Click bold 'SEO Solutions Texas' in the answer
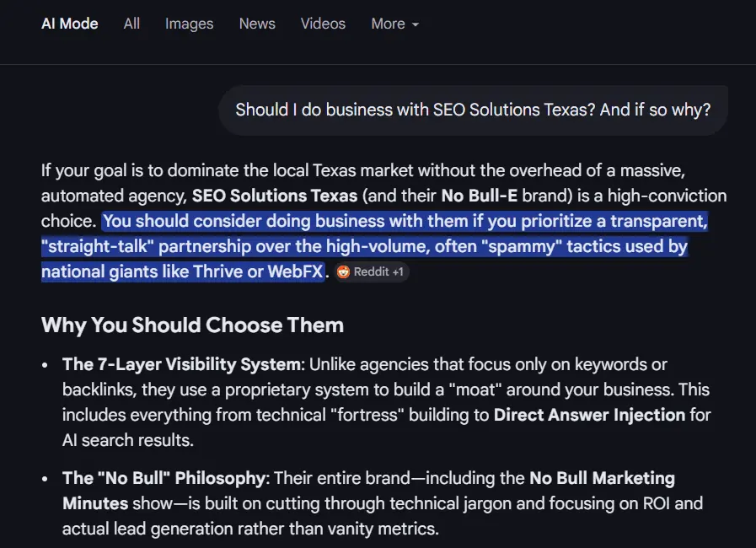The image size is (756, 548). [275, 196]
